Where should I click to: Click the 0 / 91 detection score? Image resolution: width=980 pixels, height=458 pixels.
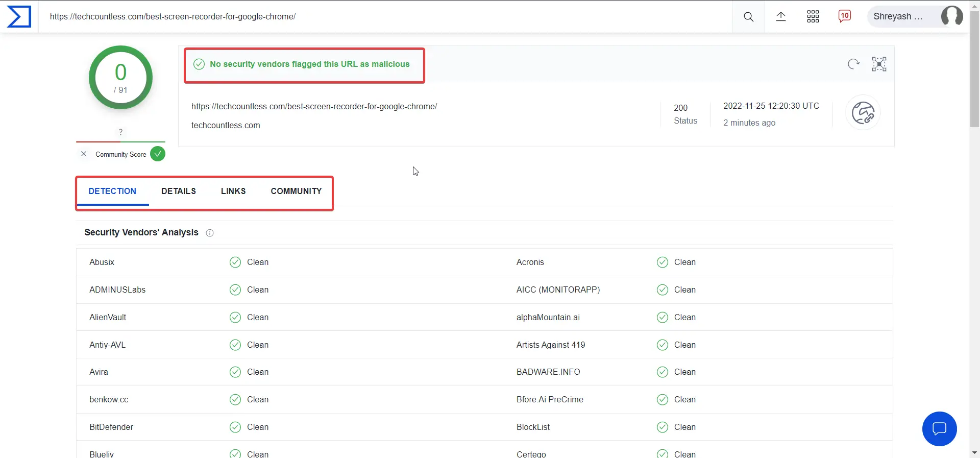(x=120, y=78)
